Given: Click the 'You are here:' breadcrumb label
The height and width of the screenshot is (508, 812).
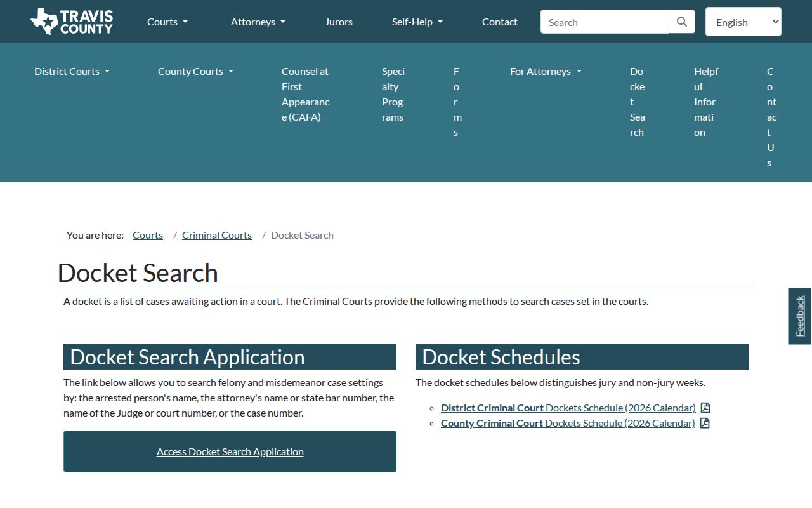Looking at the screenshot, I should (x=95, y=235).
